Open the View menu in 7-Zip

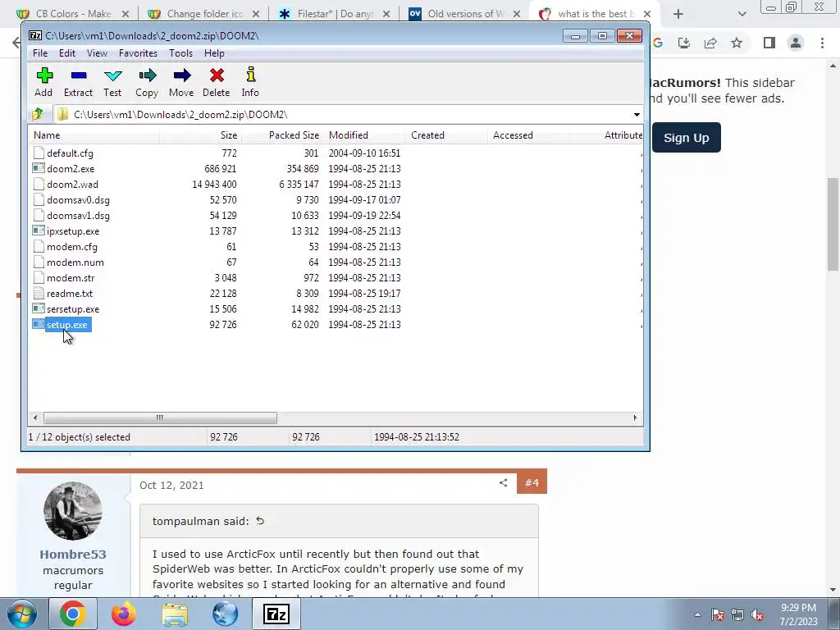[97, 53]
